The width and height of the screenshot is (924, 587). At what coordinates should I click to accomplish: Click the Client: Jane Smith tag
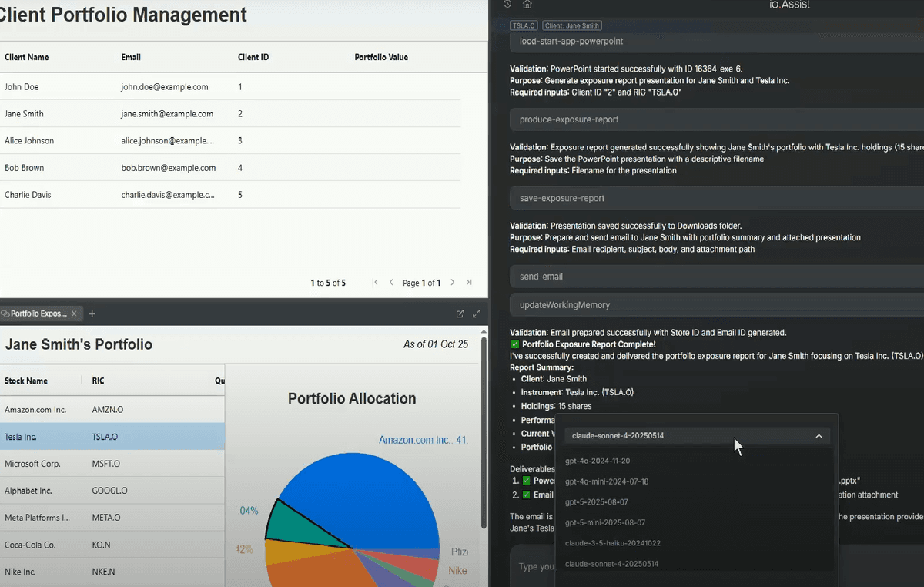click(571, 25)
